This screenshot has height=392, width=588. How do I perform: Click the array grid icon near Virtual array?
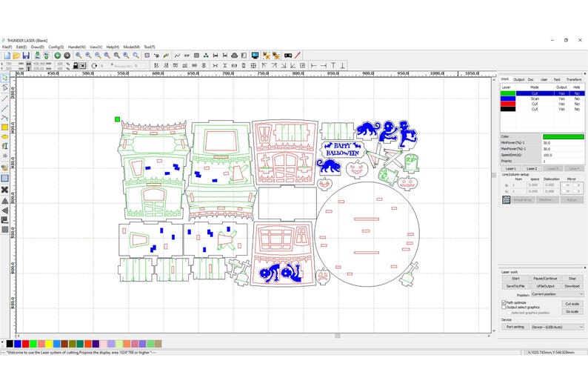pos(507,199)
